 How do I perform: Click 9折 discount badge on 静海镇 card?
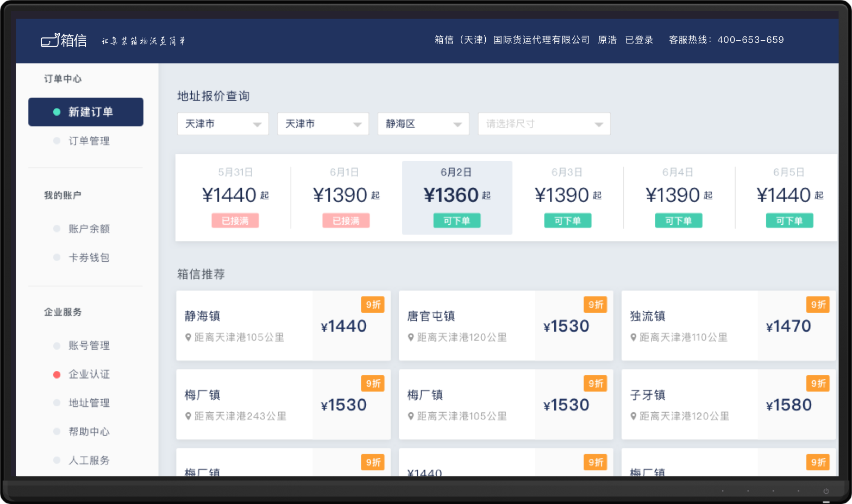pyautogui.click(x=373, y=305)
